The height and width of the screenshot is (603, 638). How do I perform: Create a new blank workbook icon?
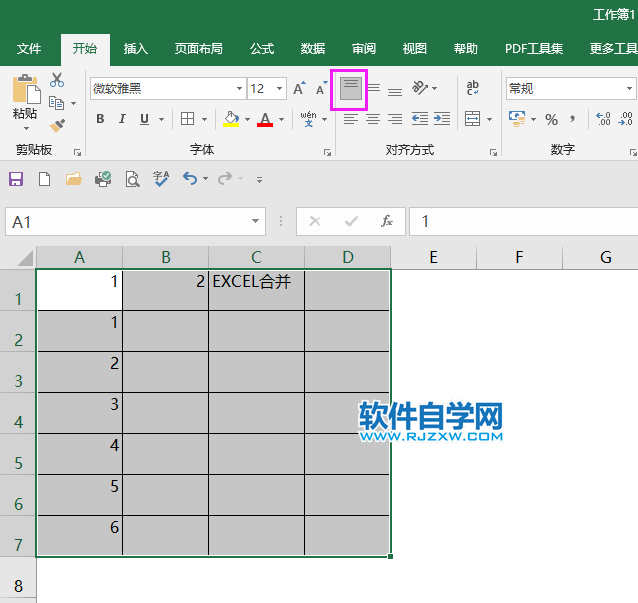44,179
